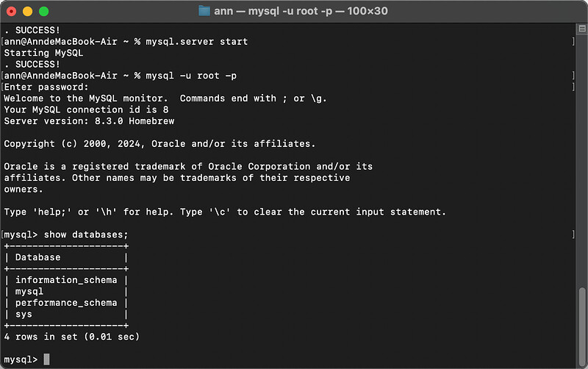588x369 pixels.
Task: Click the 'show databases;' command text
Action: pyautogui.click(x=86, y=234)
